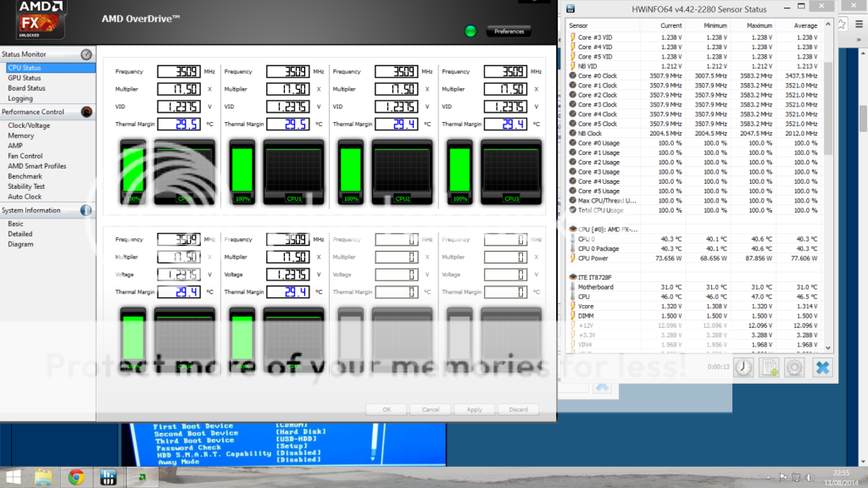Click the System Information info icon

pos(86,210)
